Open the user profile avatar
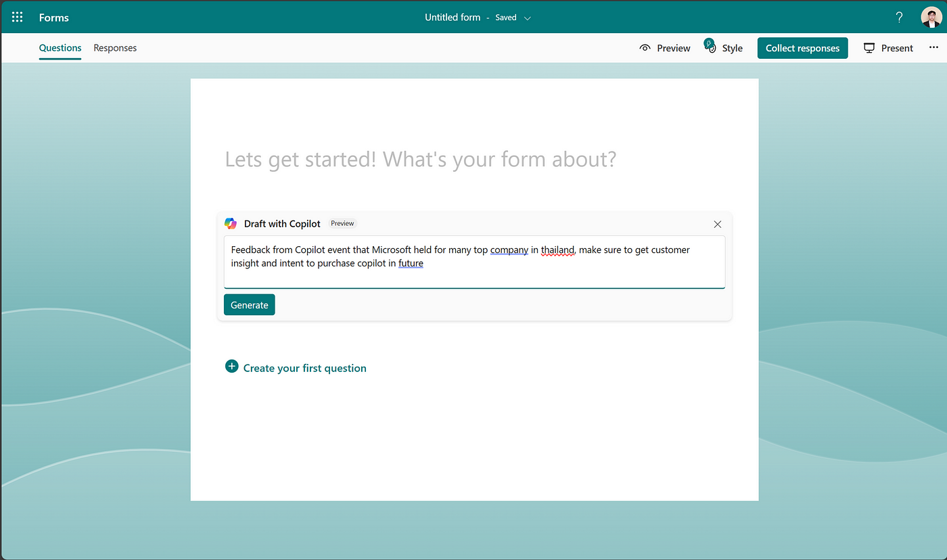This screenshot has height=560, width=947. click(931, 18)
